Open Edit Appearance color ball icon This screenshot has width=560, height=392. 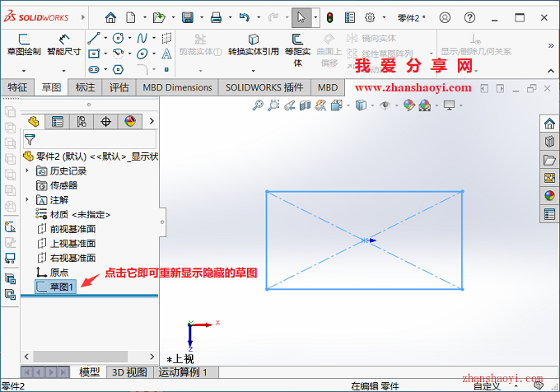pyautogui.click(x=409, y=105)
